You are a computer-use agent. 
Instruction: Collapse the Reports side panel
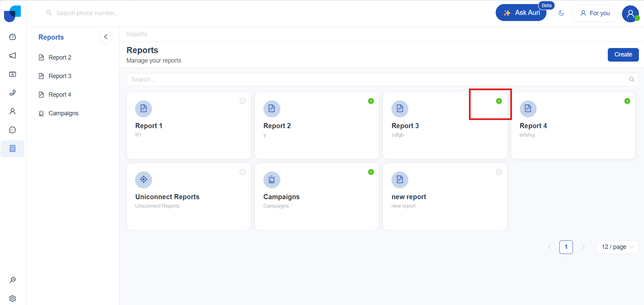click(x=106, y=37)
